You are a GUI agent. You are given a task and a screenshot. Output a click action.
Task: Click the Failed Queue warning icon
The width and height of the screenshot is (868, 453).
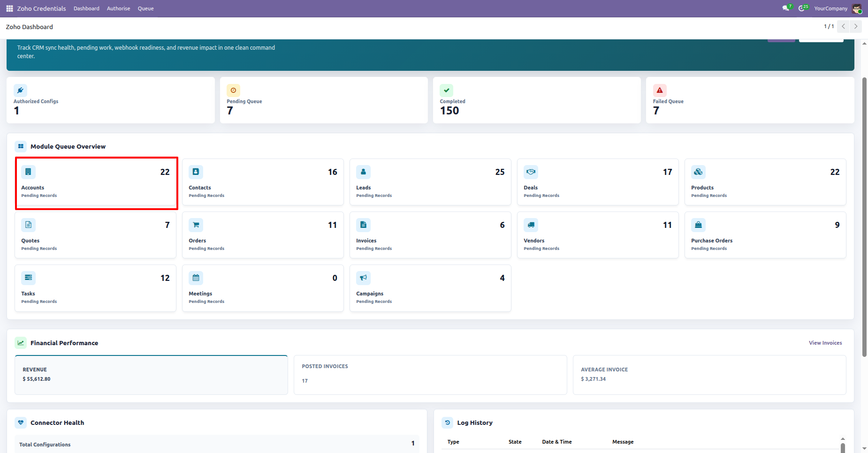[x=660, y=91]
